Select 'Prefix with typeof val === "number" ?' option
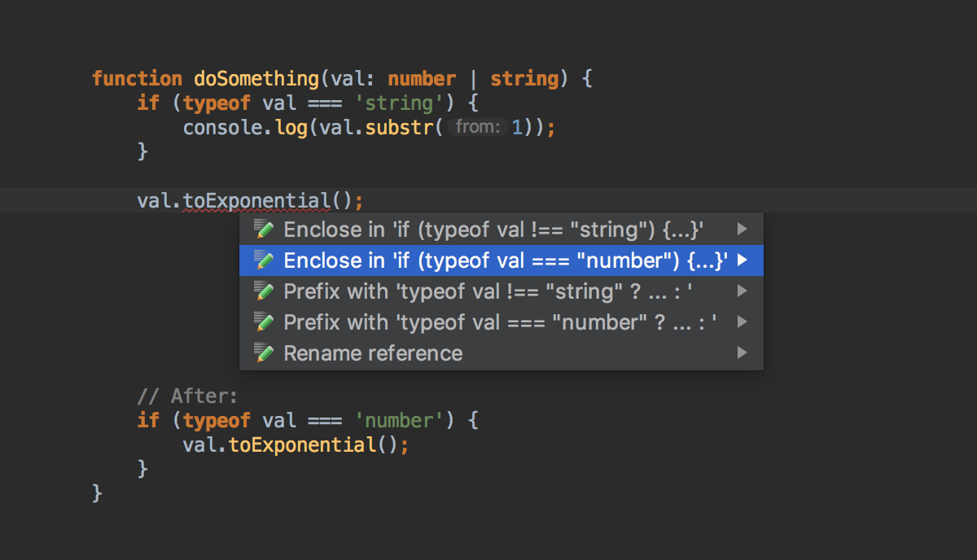This screenshot has height=560, width=977. pos(502,322)
